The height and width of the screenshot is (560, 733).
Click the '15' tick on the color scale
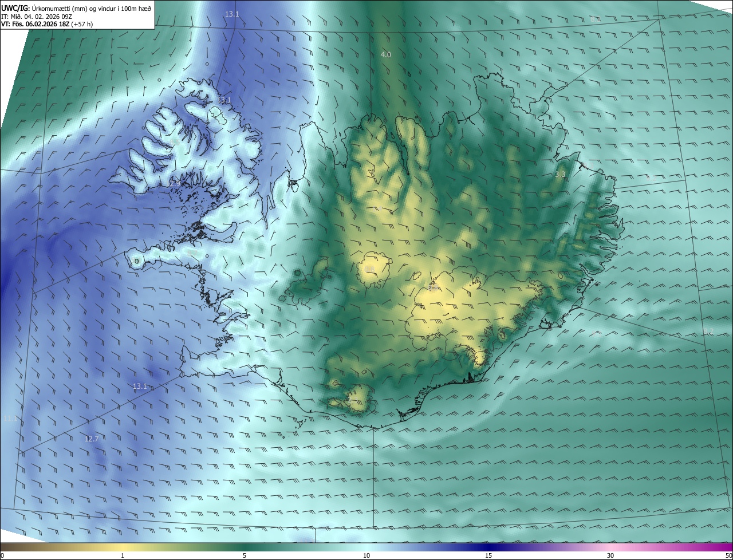[488, 555]
